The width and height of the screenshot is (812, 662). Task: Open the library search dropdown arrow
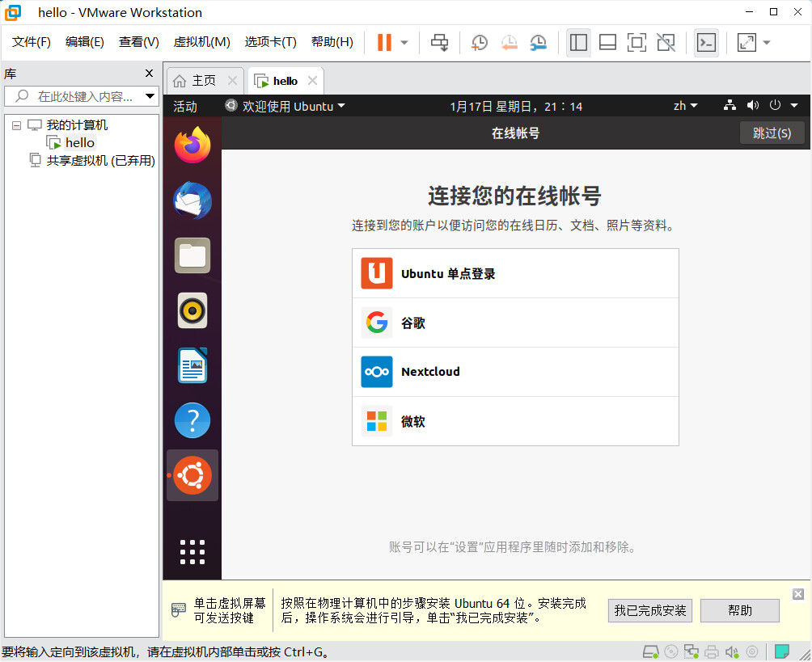click(150, 96)
